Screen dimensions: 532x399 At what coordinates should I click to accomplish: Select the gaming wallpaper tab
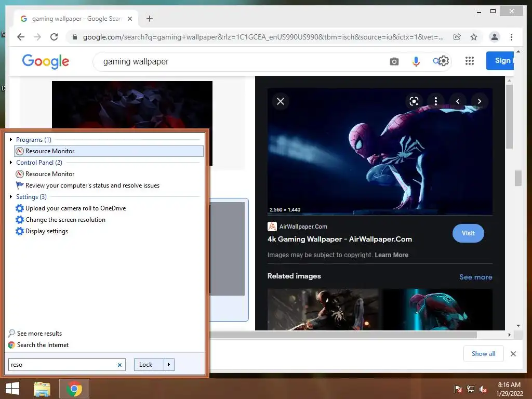point(76,19)
